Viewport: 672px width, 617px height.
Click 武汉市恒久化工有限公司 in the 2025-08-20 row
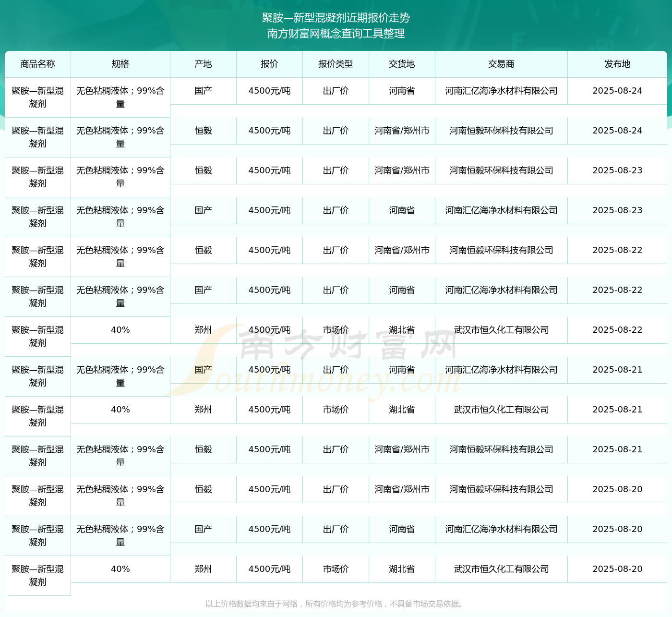click(501, 569)
